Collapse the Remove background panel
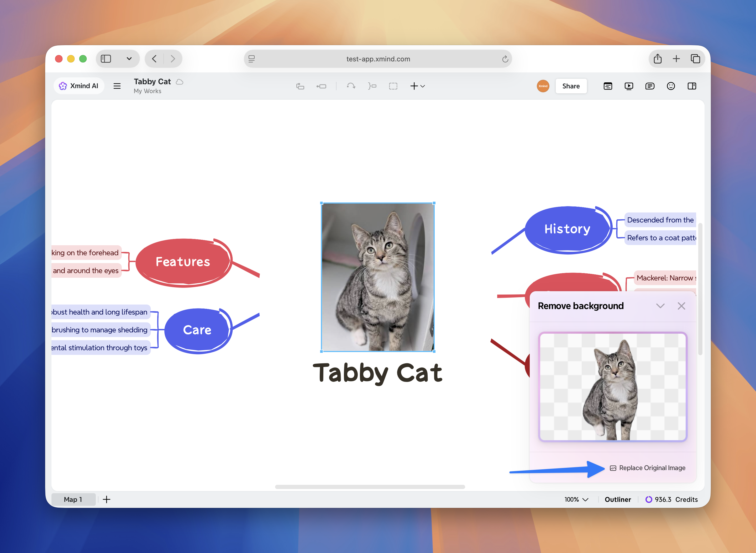This screenshot has height=553, width=756. tap(660, 306)
